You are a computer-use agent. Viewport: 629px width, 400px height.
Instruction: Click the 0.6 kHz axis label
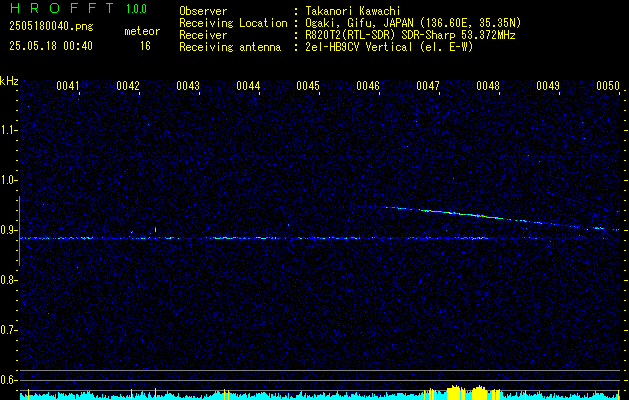(8, 380)
